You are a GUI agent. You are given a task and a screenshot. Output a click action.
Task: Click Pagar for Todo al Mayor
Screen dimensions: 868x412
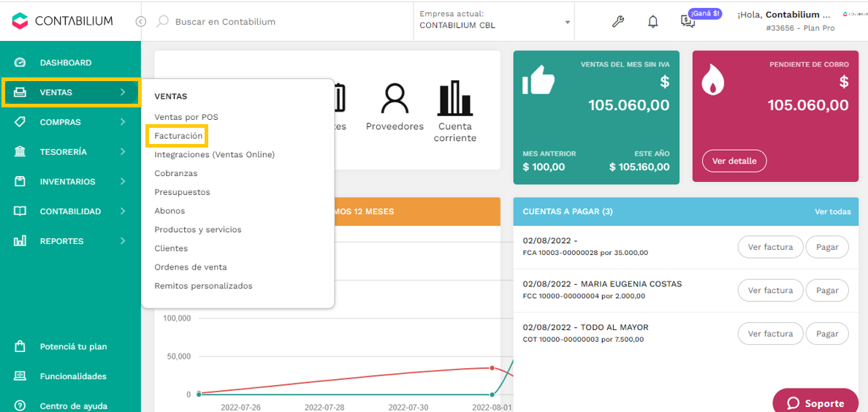pos(827,334)
